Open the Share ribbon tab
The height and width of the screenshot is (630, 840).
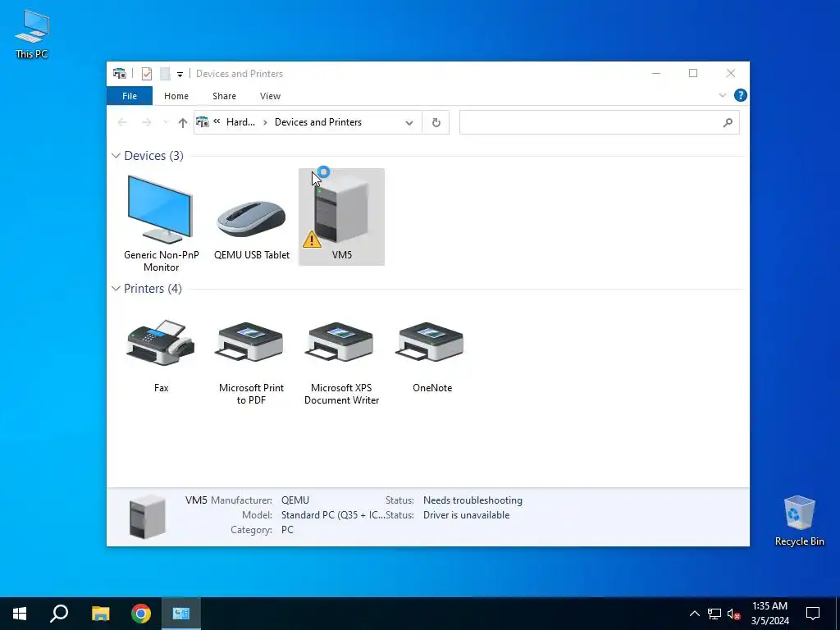224,96
